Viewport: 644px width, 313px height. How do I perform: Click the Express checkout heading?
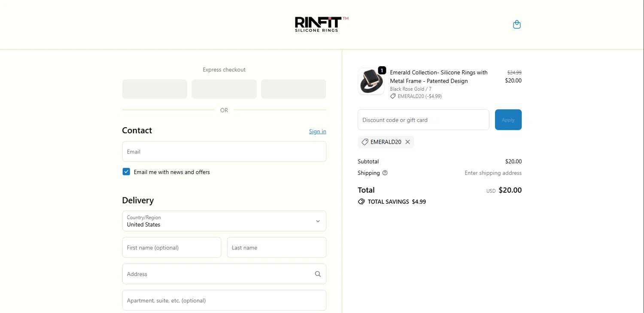(x=224, y=70)
